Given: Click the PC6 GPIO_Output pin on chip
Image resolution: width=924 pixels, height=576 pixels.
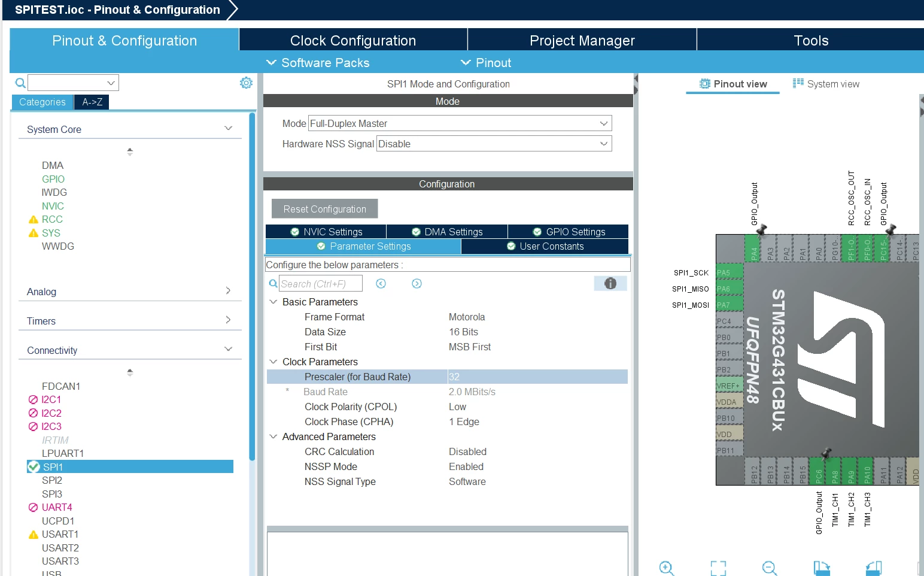Looking at the screenshot, I should tap(818, 472).
